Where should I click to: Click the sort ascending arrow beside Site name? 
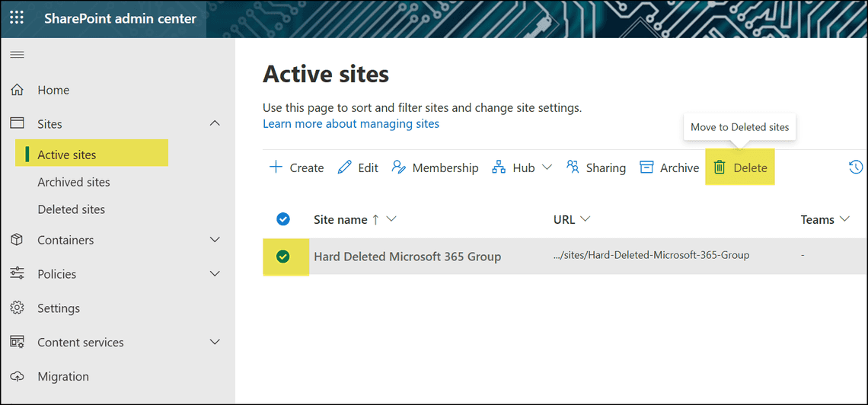[375, 220]
